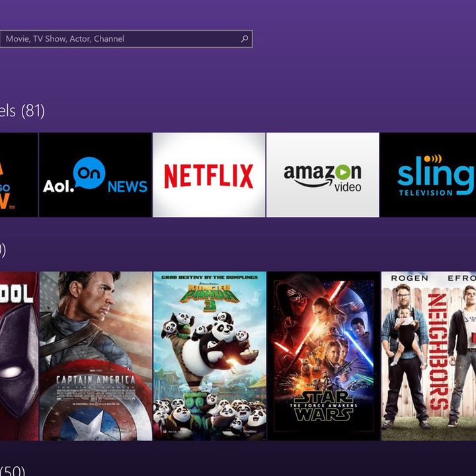The image size is (476, 476).
Task: Click the channels (81) section heading
Action: click(22, 111)
